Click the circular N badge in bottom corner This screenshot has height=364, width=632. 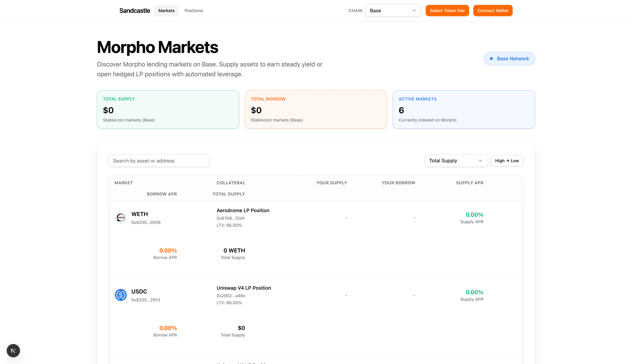[13, 350]
